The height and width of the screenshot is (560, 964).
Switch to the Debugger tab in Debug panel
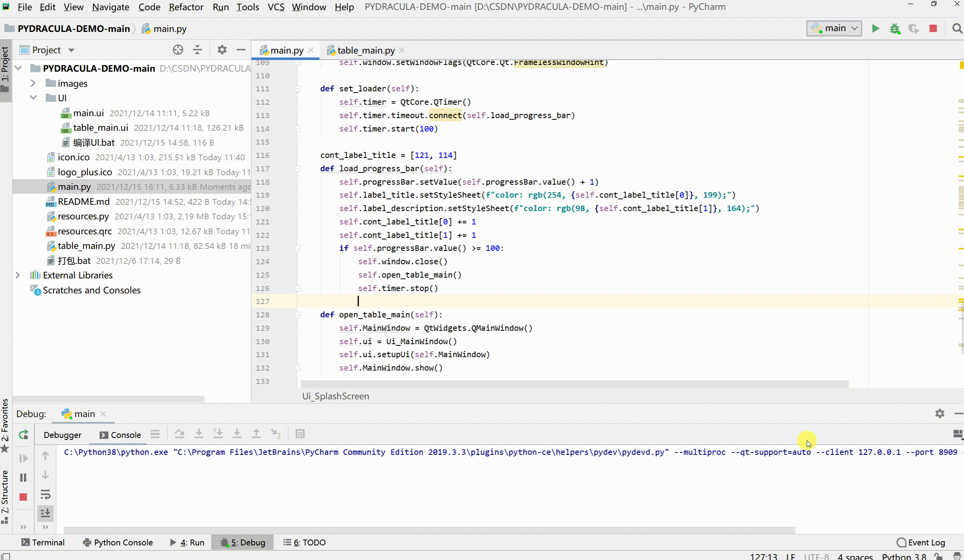point(62,435)
